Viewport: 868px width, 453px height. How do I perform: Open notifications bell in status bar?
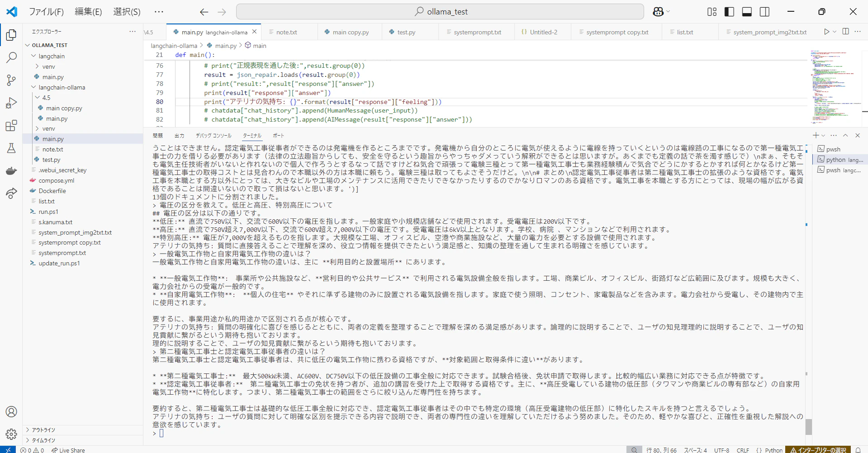coord(858,450)
